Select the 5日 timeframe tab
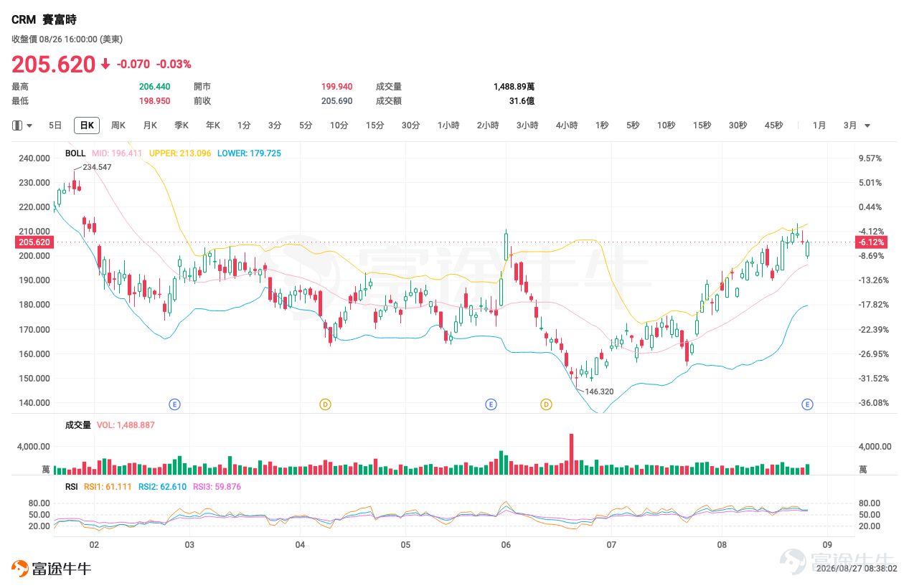This screenshot has height=588, width=909. pyautogui.click(x=55, y=125)
